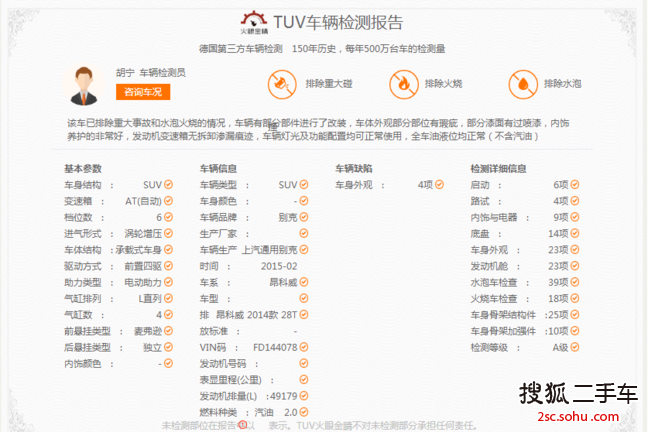This screenshot has width=648, height=432.
Task: Click the 39项 value for 水泡车检查
Action: (558, 282)
